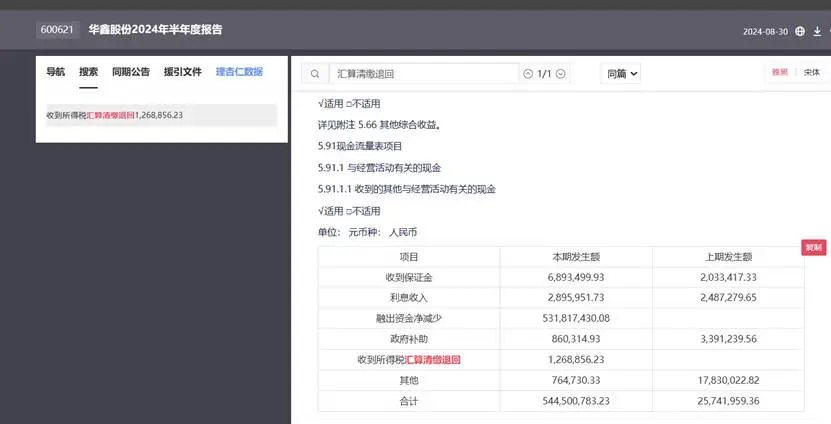The image size is (831, 424).
Task: Click value 531,817,430.08
Action: (576, 319)
